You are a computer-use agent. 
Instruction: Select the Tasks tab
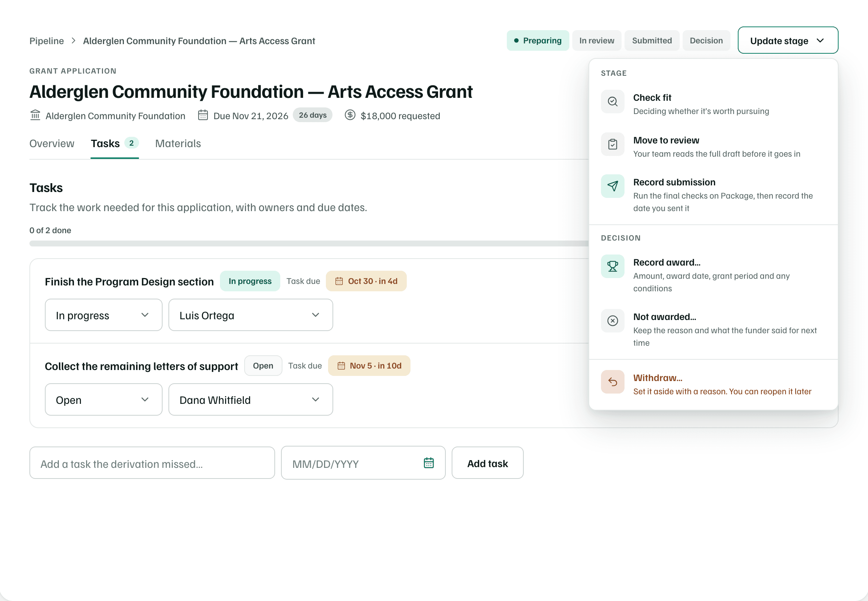pyautogui.click(x=114, y=143)
